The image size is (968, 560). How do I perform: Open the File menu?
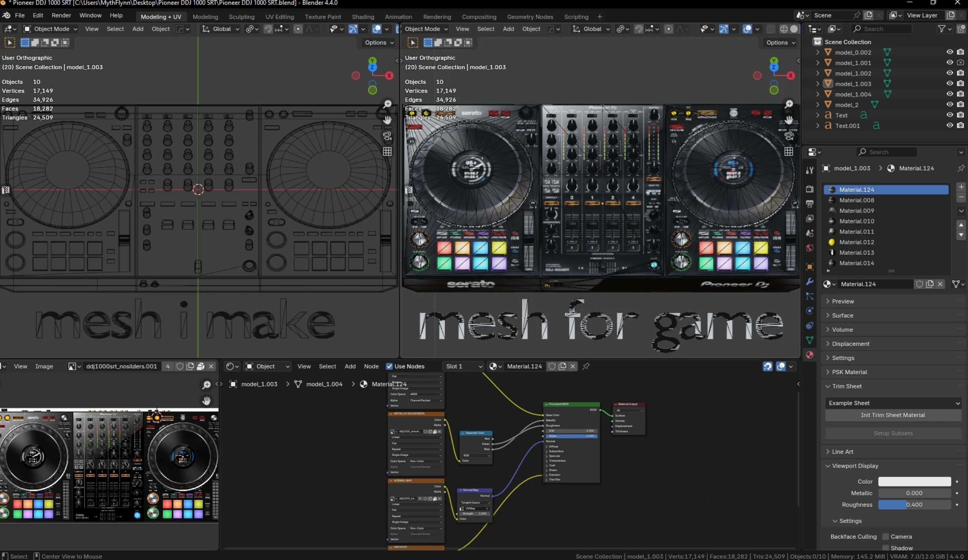coord(20,15)
